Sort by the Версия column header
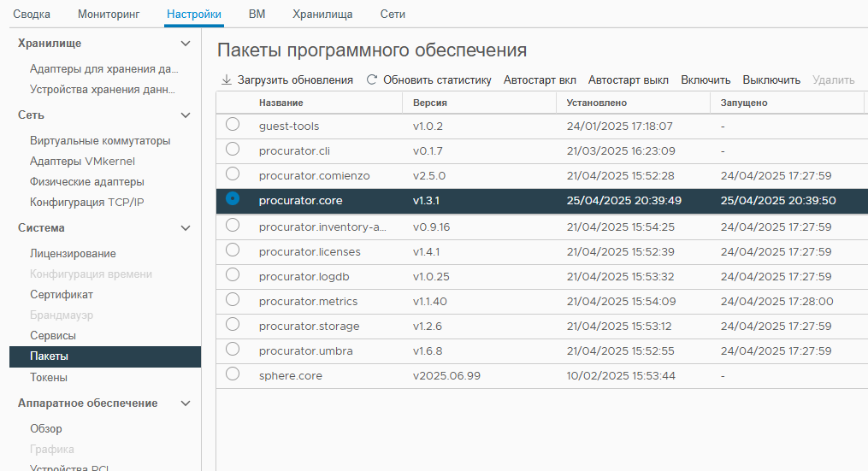Screen dimensions: 868x471 pos(430,103)
